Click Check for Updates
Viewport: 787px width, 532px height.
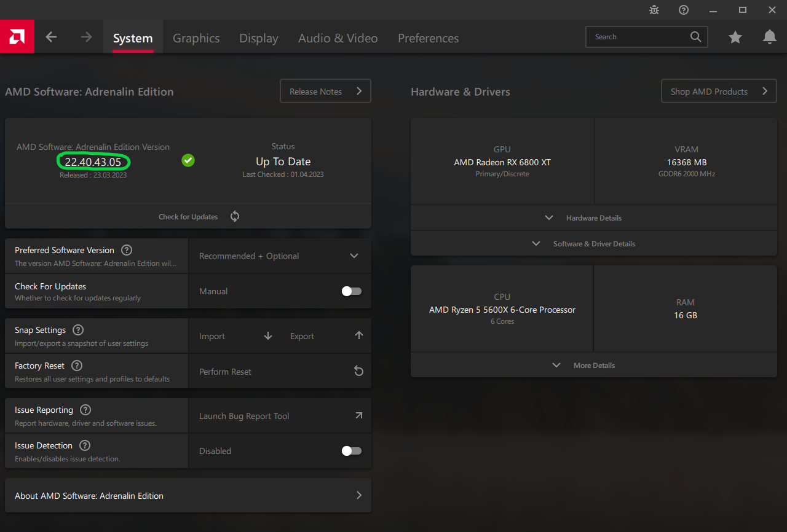click(x=188, y=217)
